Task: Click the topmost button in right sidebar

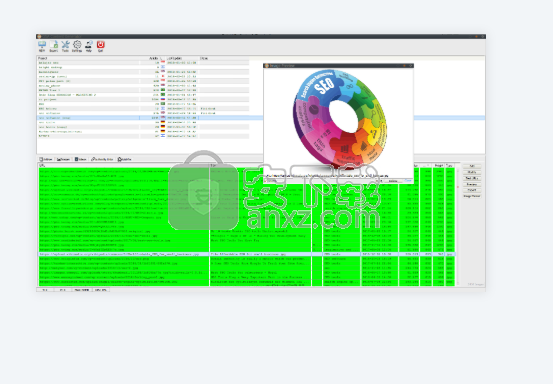Action: [x=472, y=166]
